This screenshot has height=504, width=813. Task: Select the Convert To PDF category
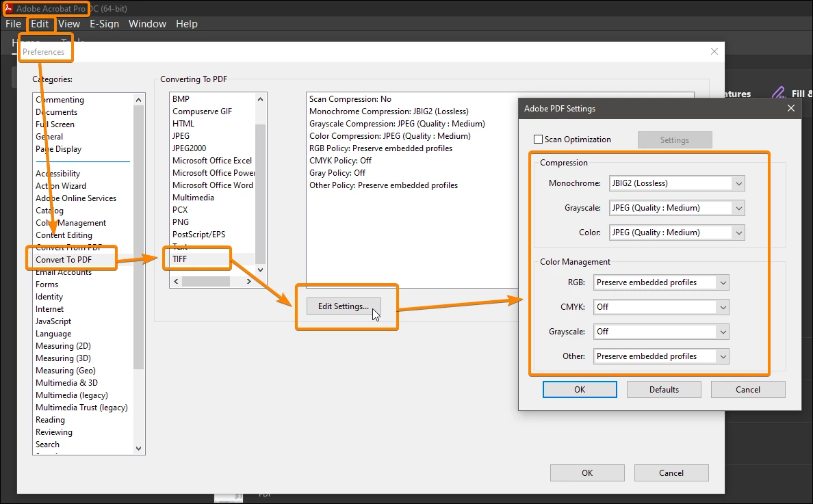point(63,259)
